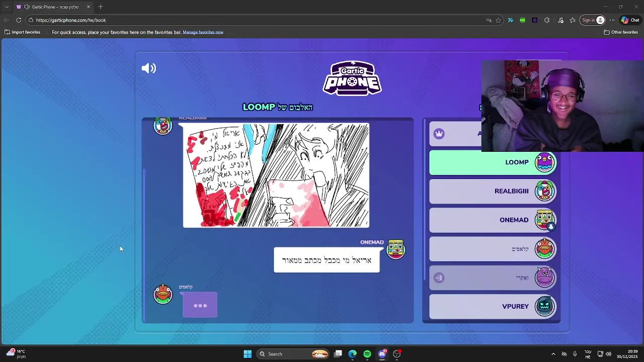Show hidden system tray icons
The image size is (644, 362).
click(553, 354)
